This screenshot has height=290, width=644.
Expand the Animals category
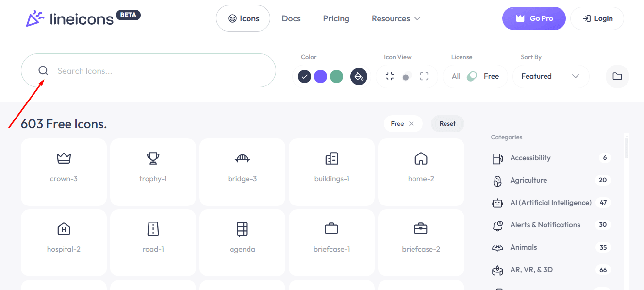tap(523, 247)
